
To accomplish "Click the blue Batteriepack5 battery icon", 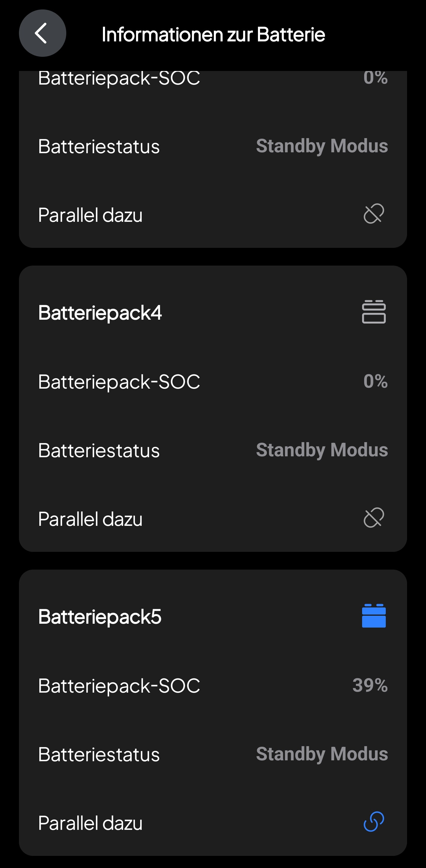I will pos(374,616).
